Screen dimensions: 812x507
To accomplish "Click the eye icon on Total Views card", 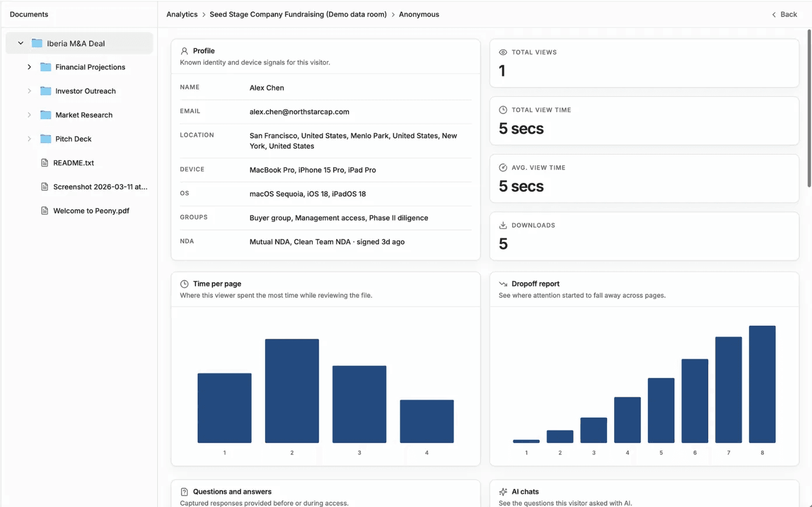I will click(503, 52).
